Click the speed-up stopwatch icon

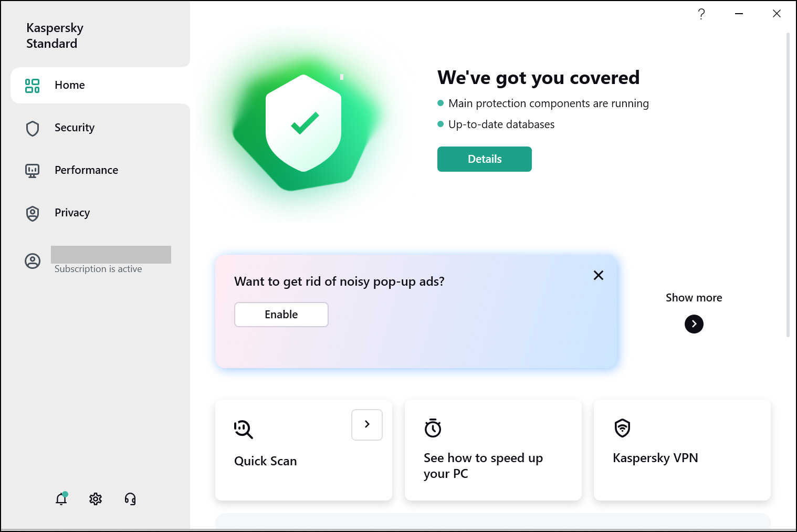(x=433, y=428)
